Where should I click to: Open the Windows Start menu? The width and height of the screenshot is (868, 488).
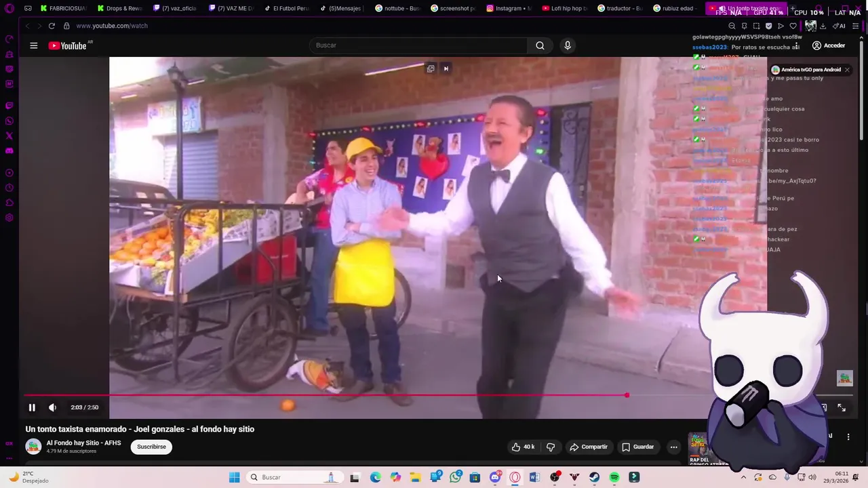click(x=234, y=477)
